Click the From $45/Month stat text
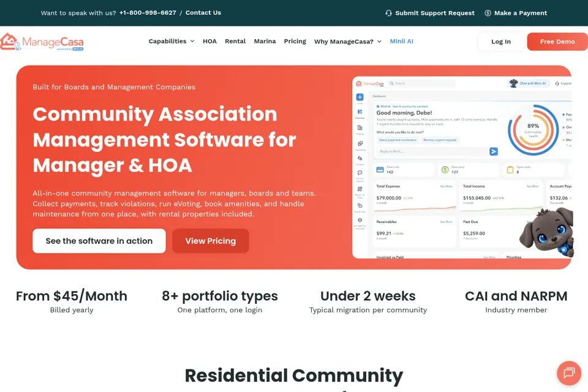The image size is (588, 392). coord(72,296)
